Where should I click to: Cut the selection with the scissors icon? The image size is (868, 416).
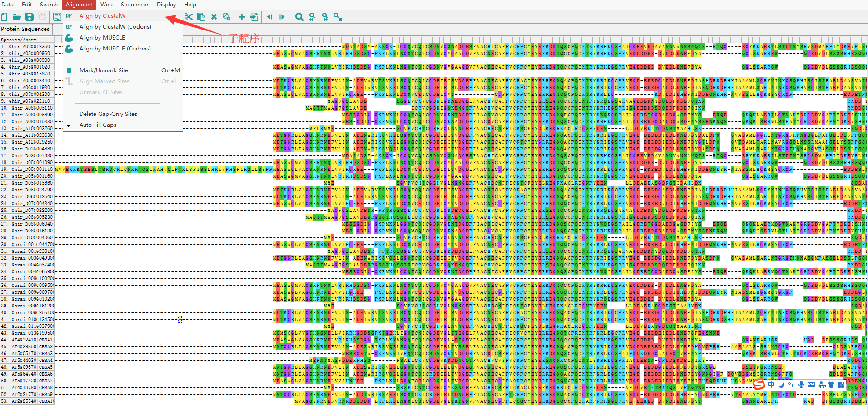coord(188,17)
